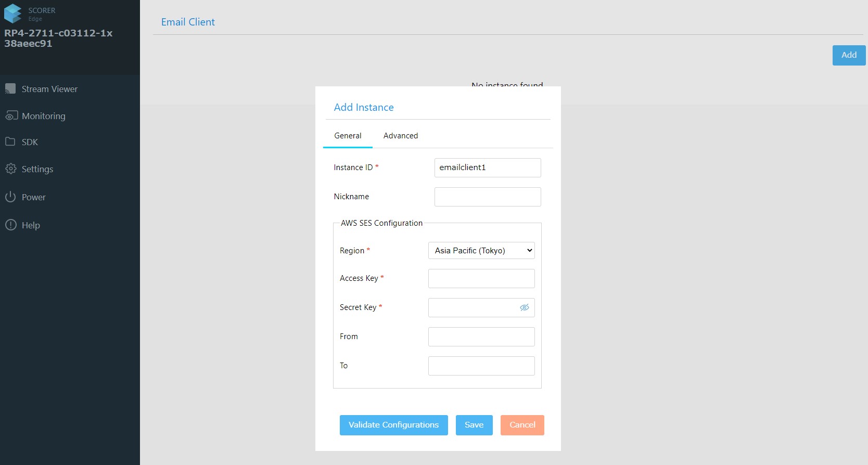The image size is (868, 465).
Task: Click into the Nickname text field
Action: click(487, 197)
